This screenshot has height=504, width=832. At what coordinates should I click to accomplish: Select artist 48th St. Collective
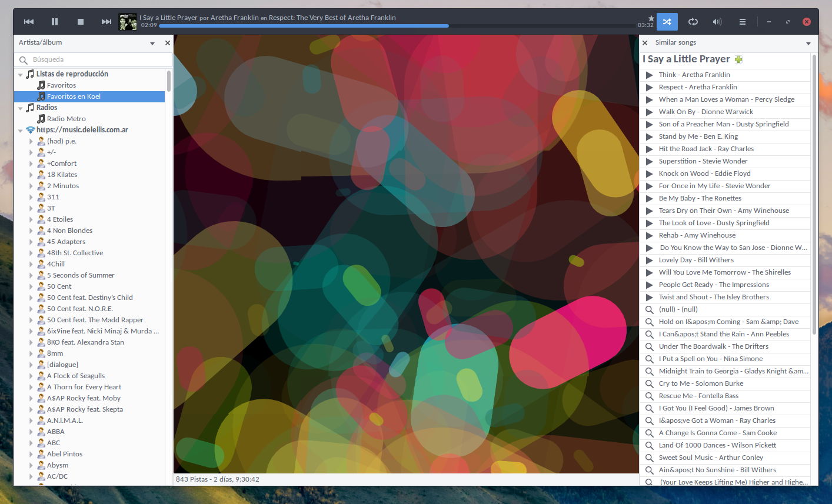[x=75, y=253]
